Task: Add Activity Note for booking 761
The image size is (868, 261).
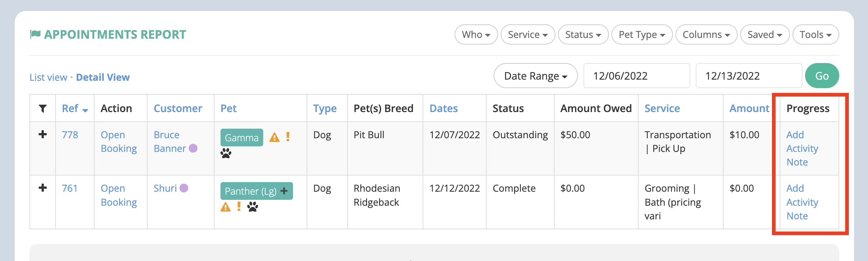Action: [802, 202]
